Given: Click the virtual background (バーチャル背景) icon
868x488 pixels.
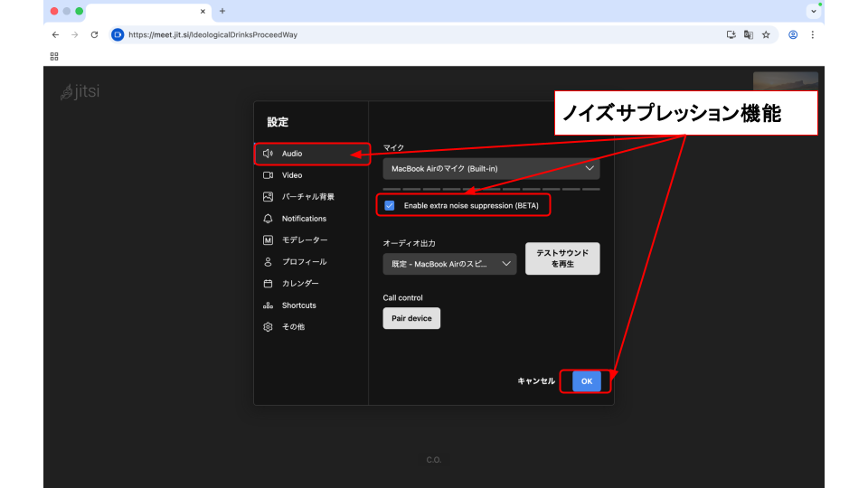Looking at the screenshot, I should coord(268,197).
